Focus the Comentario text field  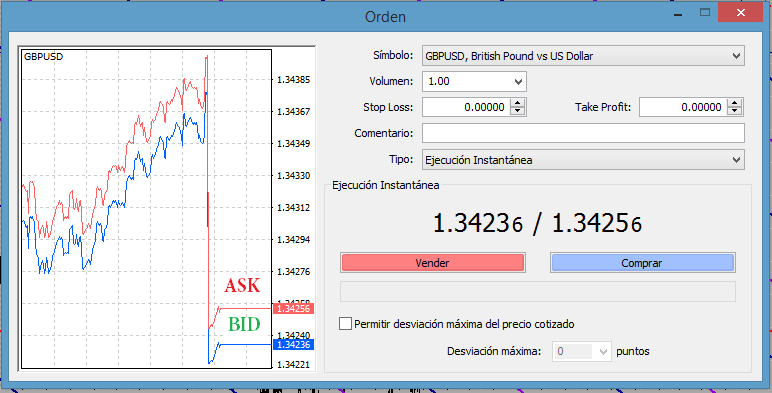click(x=583, y=133)
